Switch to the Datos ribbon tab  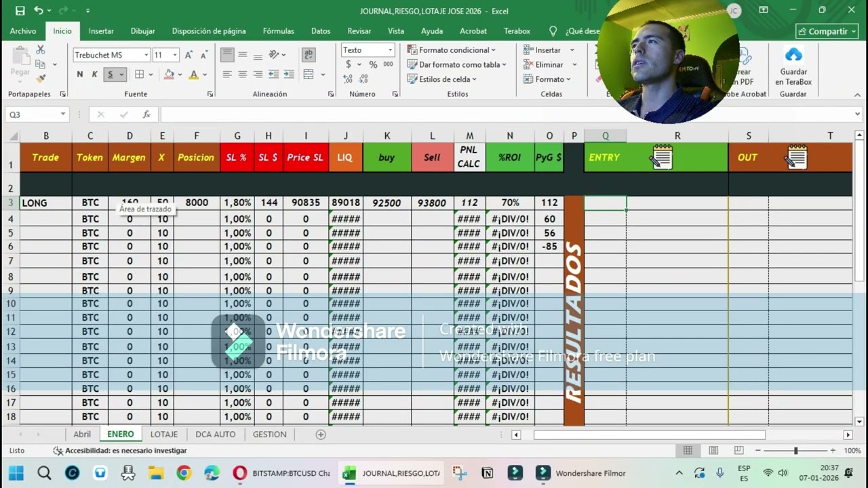[x=321, y=31]
